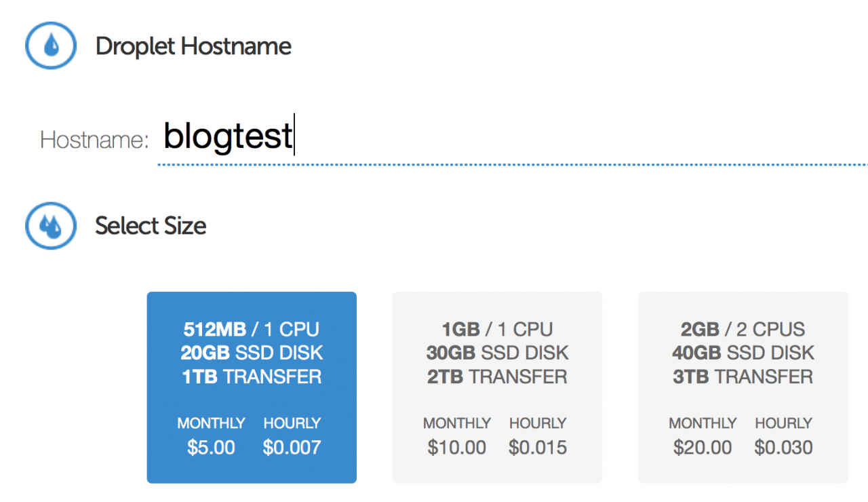
Task: Click the Hostname field containing blogtest
Action: pyautogui.click(x=475, y=137)
